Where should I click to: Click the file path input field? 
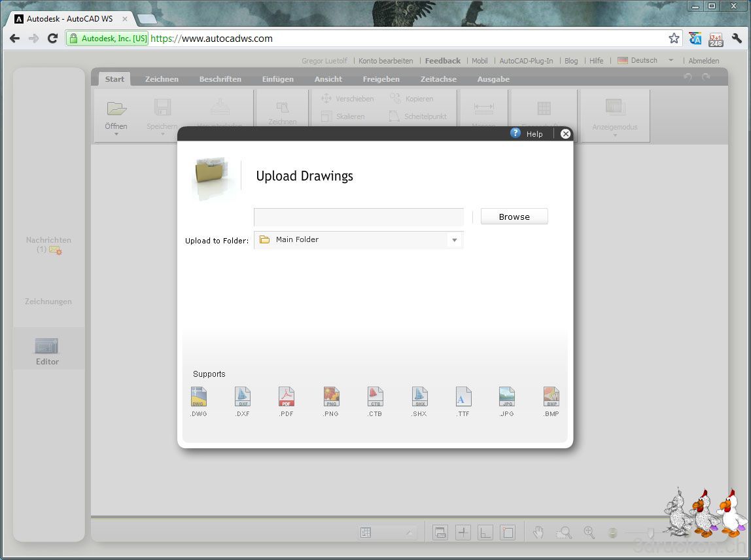358,217
